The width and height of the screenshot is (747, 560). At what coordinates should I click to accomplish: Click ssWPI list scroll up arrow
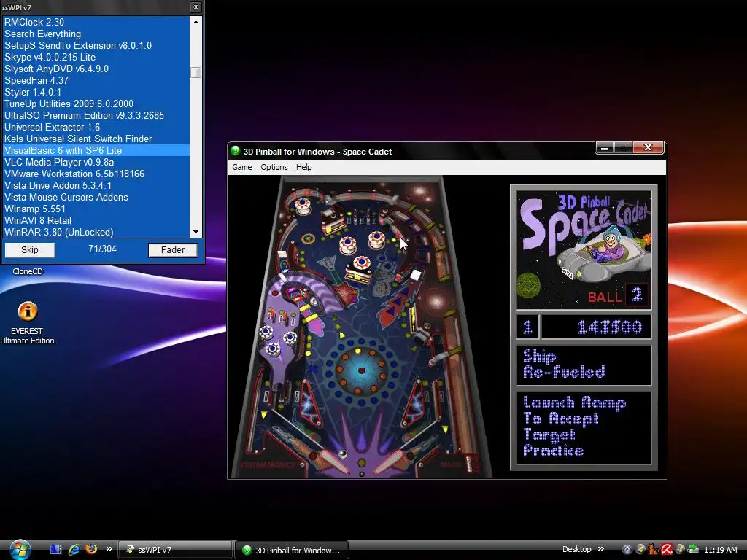point(196,22)
